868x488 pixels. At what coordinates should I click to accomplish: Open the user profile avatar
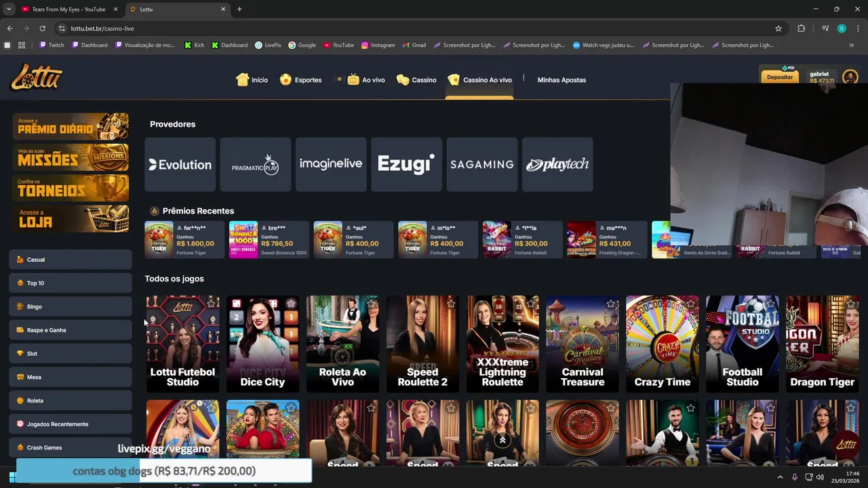tap(850, 77)
